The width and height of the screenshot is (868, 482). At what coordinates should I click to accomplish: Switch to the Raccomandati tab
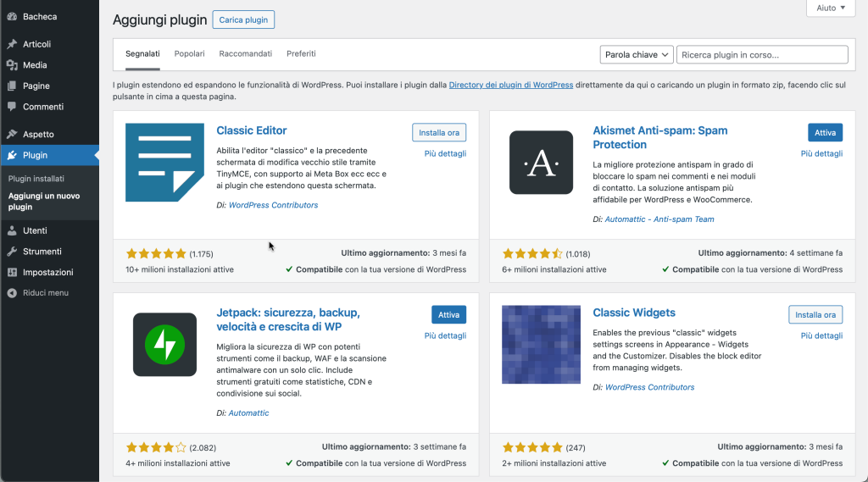245,53
